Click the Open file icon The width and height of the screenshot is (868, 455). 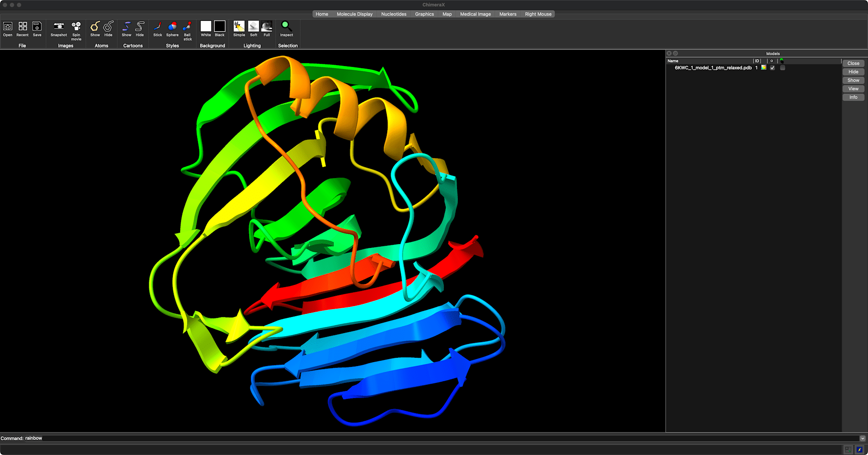point(8,26)
